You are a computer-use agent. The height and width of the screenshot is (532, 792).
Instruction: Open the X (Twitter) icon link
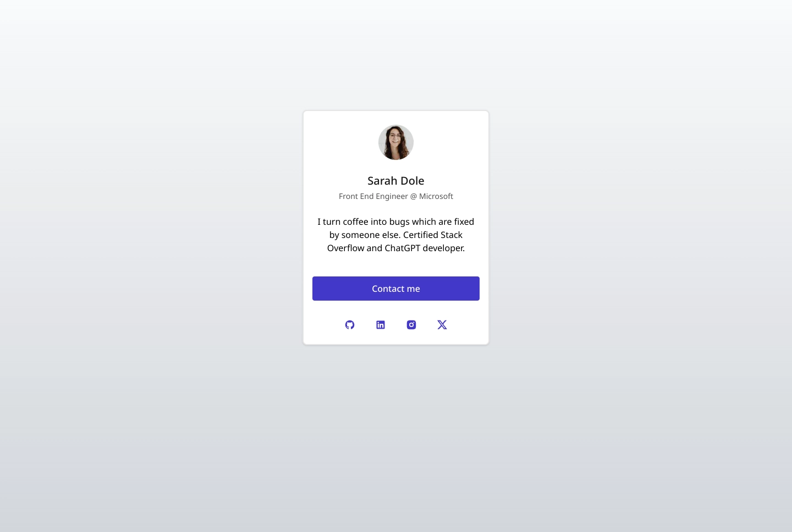[x=442, y=325]
